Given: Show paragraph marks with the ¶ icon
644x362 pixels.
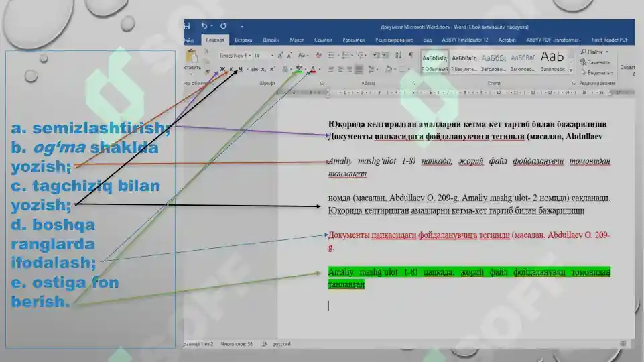Looking at the screenshot, I should click(410, 55).
